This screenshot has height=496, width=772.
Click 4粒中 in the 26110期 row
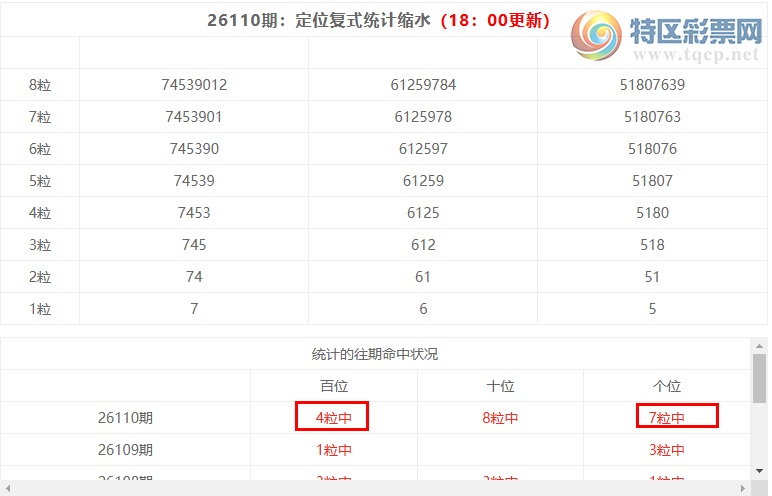tap(333, 418)
